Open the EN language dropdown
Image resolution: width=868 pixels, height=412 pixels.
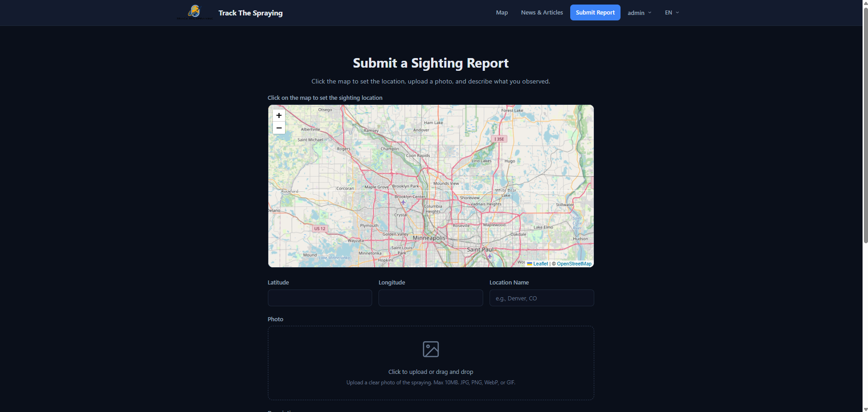(672, 13)
